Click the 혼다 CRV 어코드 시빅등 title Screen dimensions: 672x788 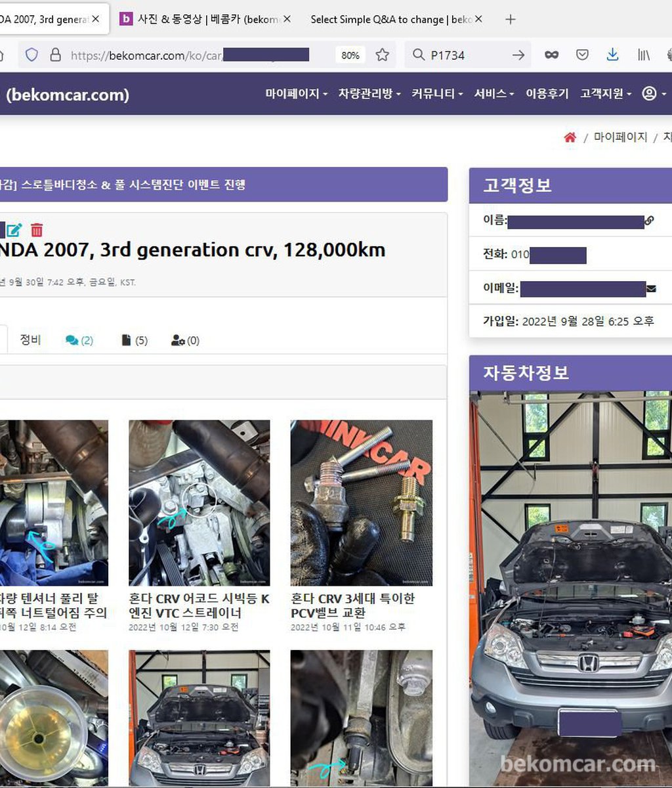[199, 605]
